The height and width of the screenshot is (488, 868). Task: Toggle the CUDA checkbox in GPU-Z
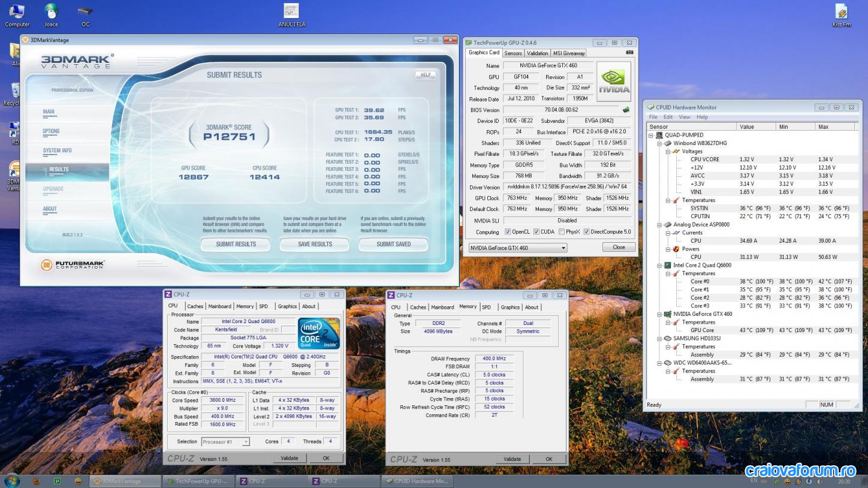click(537, 232)
